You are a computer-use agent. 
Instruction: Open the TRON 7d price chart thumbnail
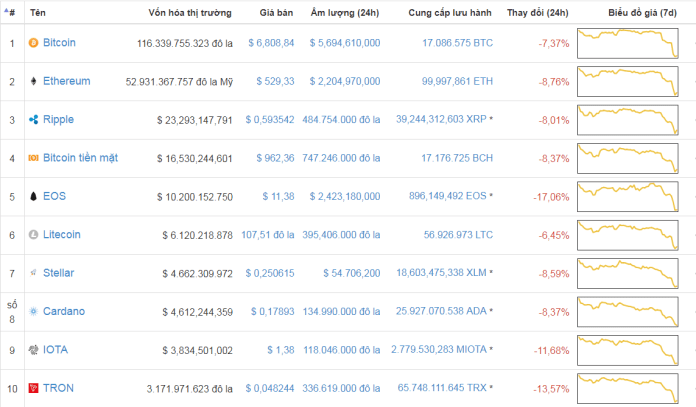628,389
